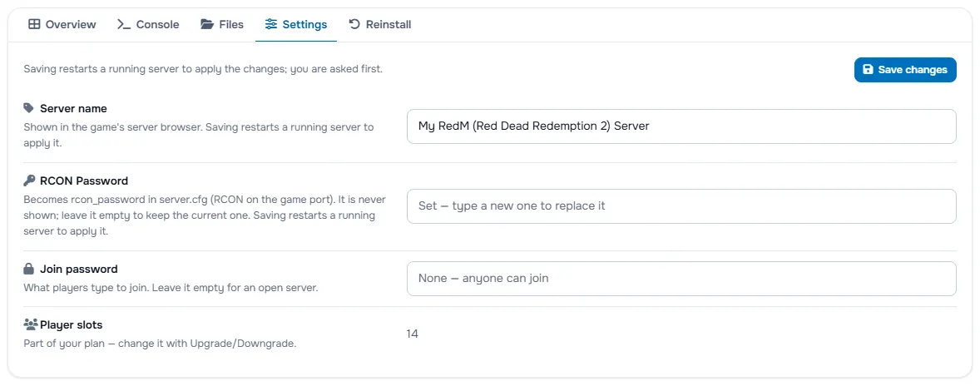Click the Settings sliders icon

[271, 24]
